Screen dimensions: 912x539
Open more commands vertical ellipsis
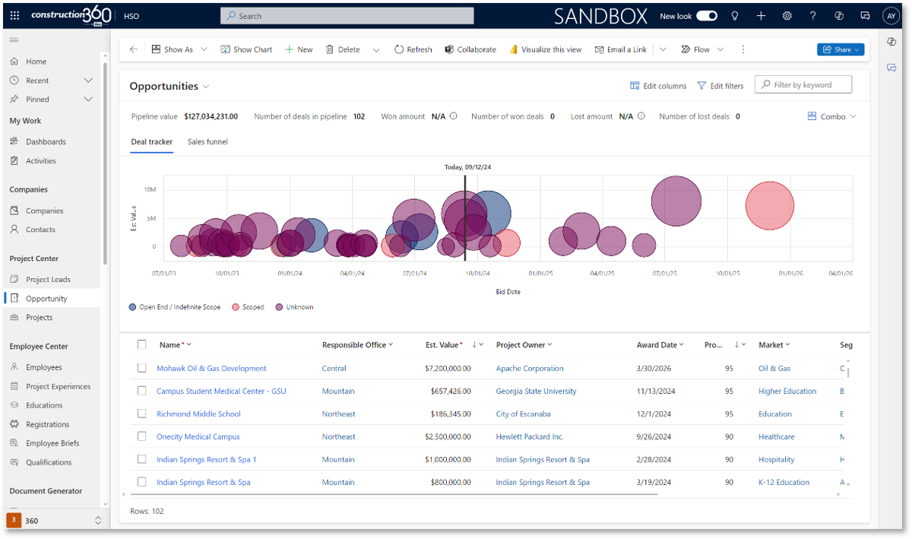[x=743, y=49]
